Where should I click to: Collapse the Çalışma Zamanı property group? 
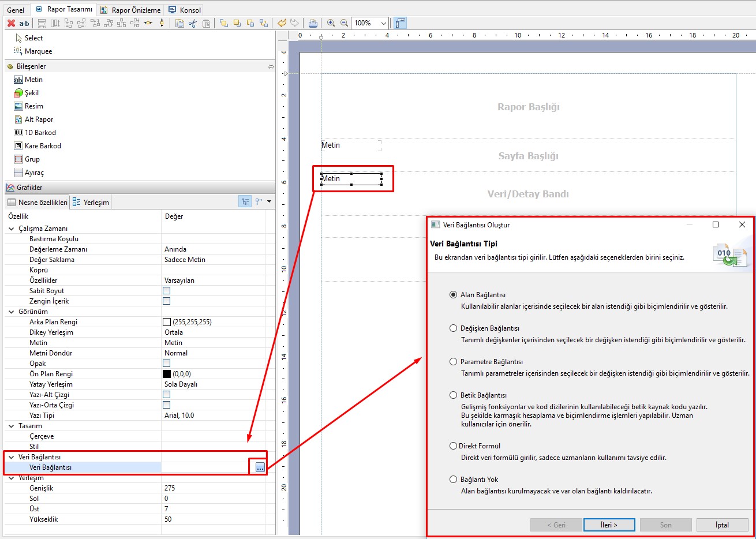(x=12, y=229)
